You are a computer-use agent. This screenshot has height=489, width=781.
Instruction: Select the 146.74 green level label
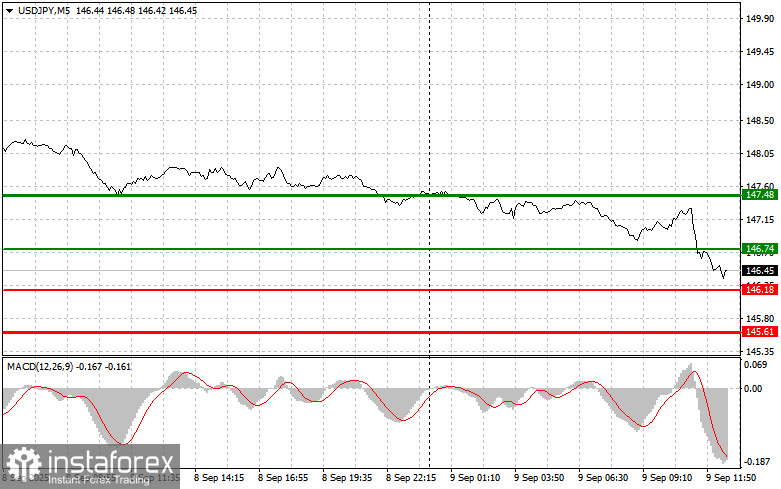pyautogui.click(x=760, y=248)
